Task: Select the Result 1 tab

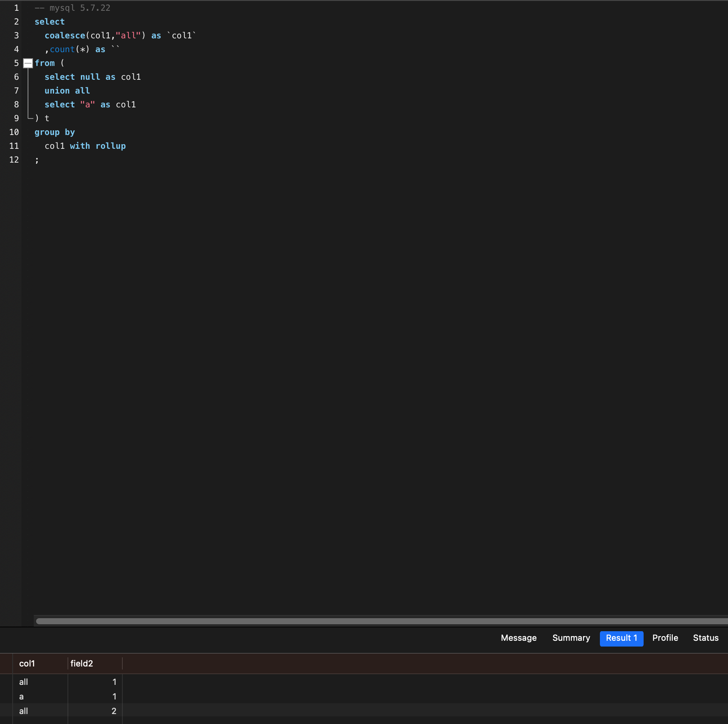Action: [621, 638]
